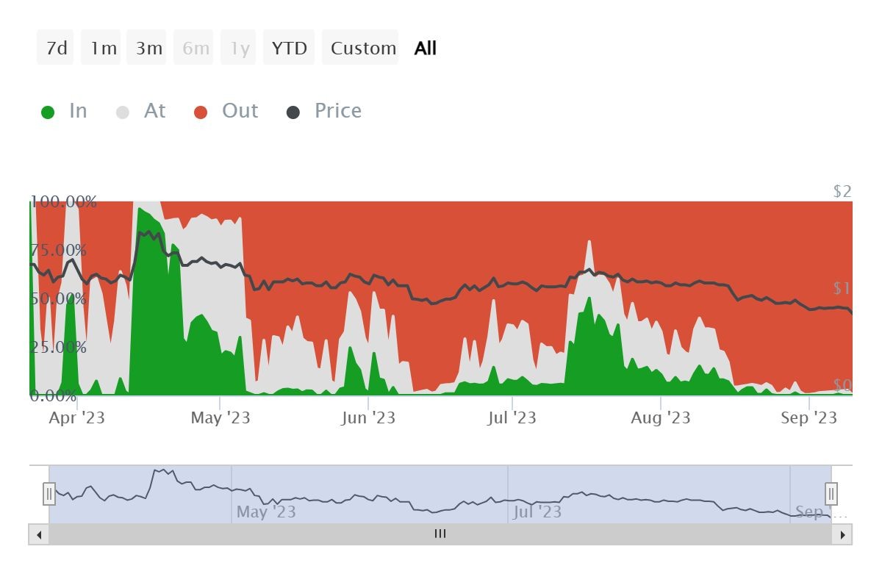The image size is (882, 588).
Task: Click the $1 price axis label
Action: click(x=842, y=288)
